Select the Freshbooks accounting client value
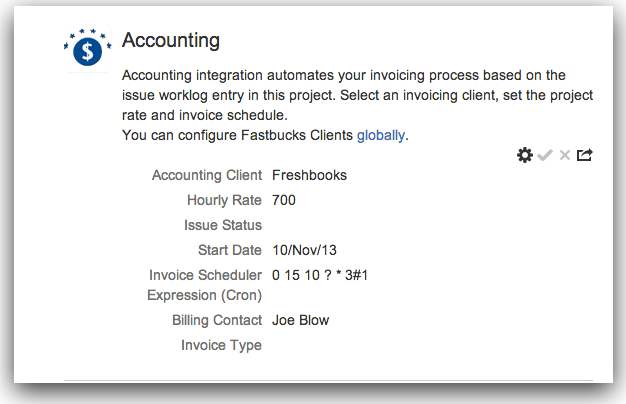Image resolution: width=626 pixels, height=404 pixels. [x=309, y=175]
